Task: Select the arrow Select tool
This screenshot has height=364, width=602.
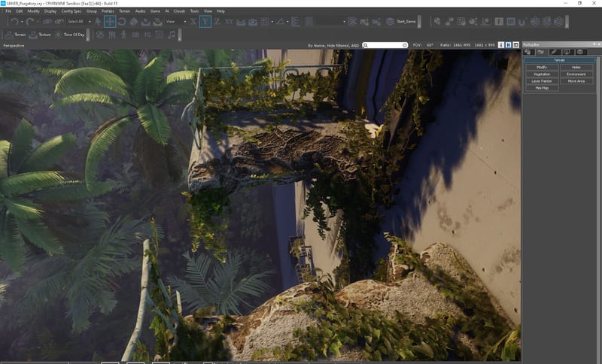Action: (99, 22)
